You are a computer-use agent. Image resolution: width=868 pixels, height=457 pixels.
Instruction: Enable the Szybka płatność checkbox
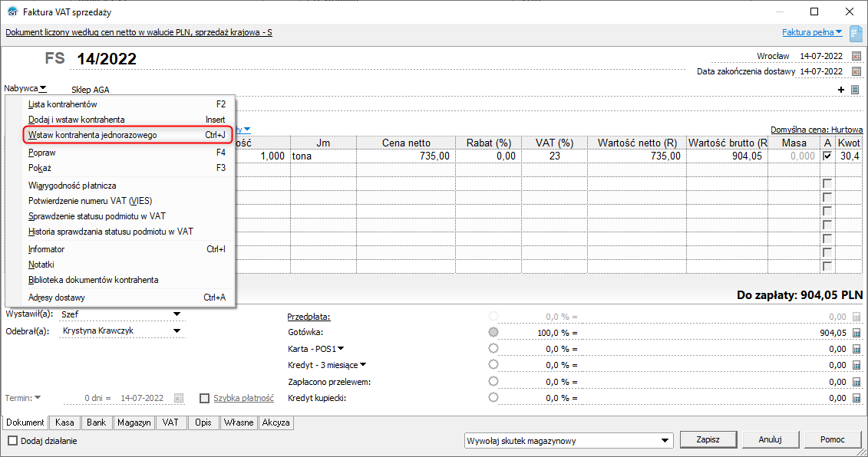[205, 398]
